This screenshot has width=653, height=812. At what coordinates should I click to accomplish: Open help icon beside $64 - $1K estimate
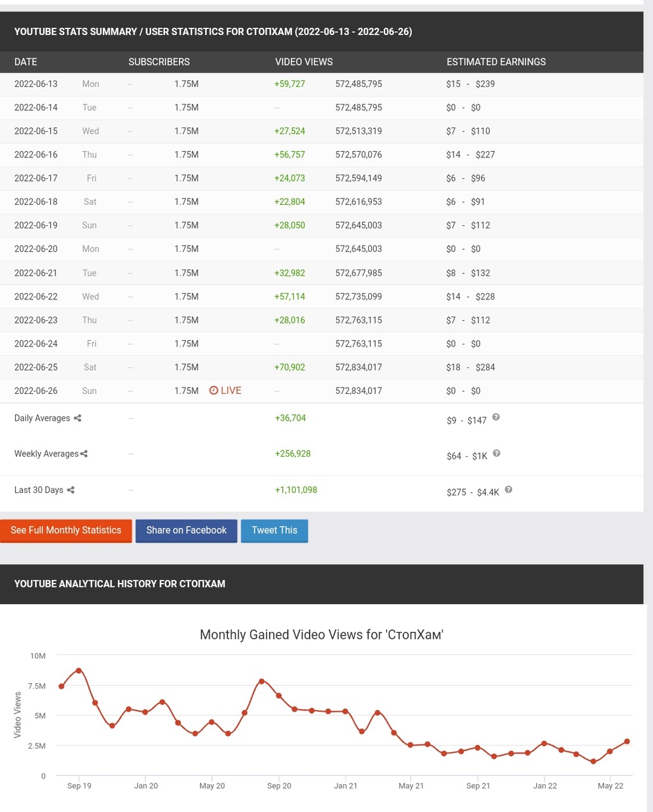[x=497, y=453]
